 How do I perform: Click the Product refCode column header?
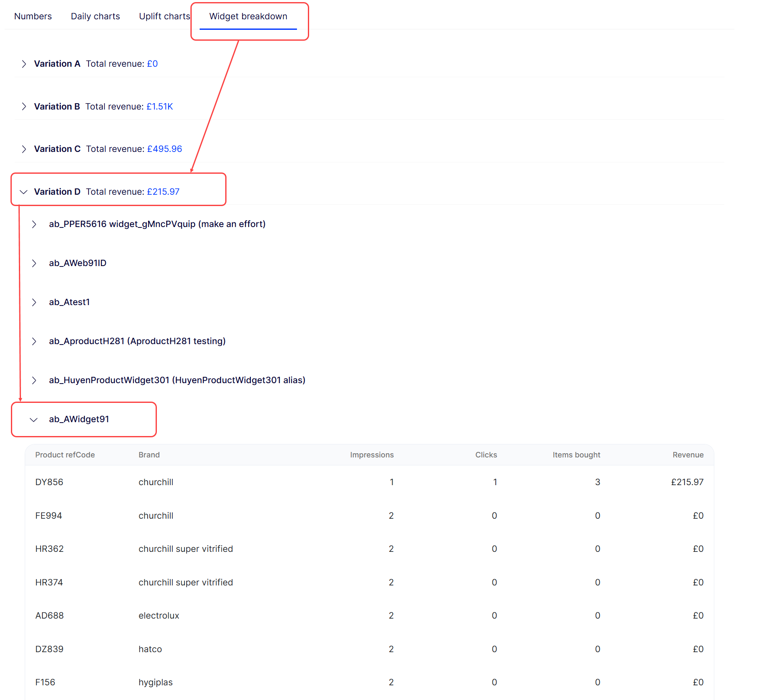pos(65,455)
